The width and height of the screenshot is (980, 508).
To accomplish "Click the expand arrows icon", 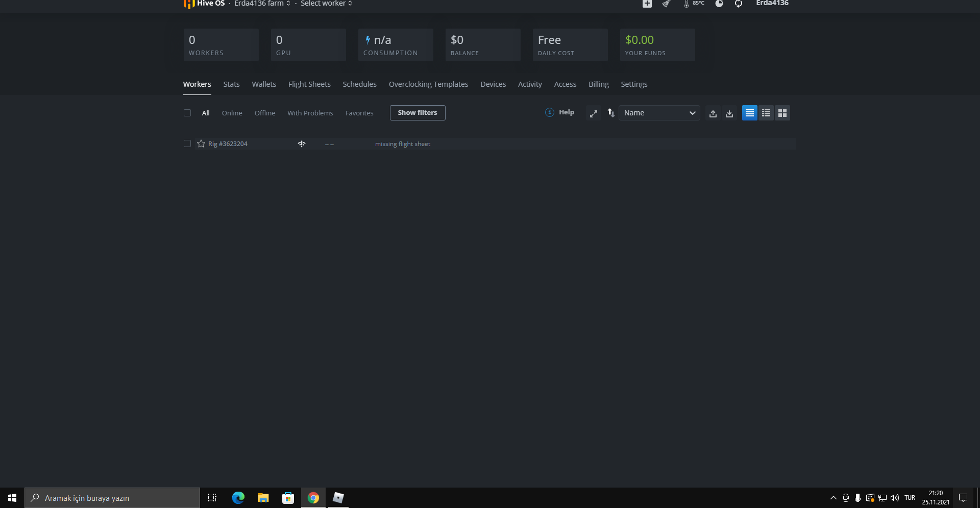I will click(x=593, y=113).
